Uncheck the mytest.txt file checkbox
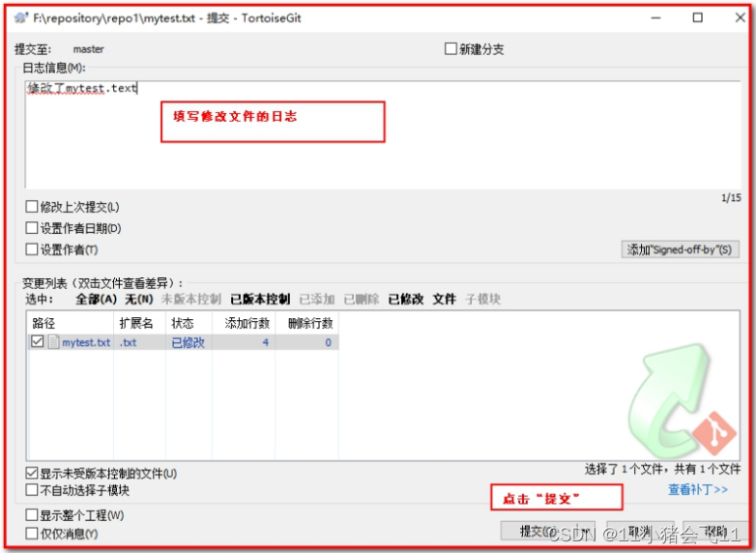The width and height of the screenshot is (756, 553). (37, 342)
